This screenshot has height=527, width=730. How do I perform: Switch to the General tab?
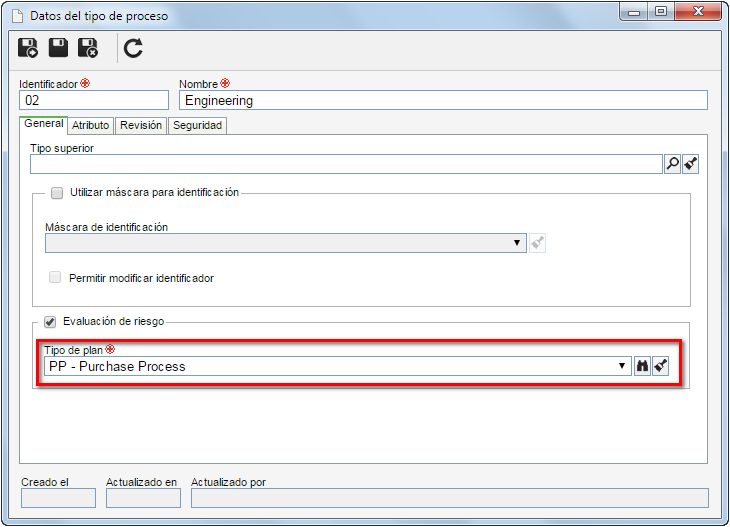pos(44,124)
